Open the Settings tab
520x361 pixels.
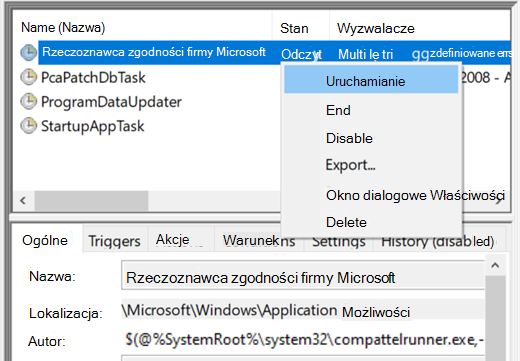pos(339,241)
